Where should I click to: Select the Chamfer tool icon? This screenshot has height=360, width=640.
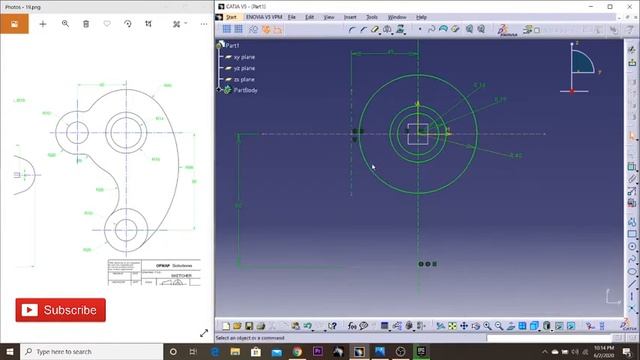click(x=363, y=29)
